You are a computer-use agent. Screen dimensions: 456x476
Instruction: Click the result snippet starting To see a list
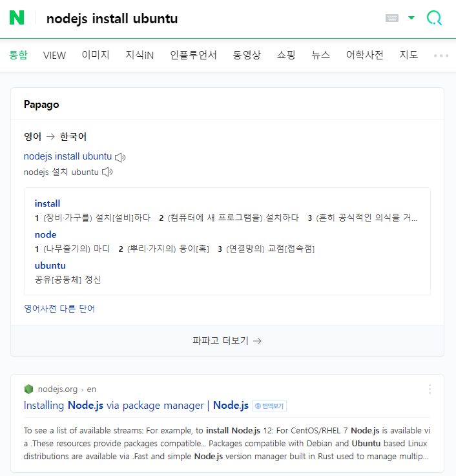(227, 444)
